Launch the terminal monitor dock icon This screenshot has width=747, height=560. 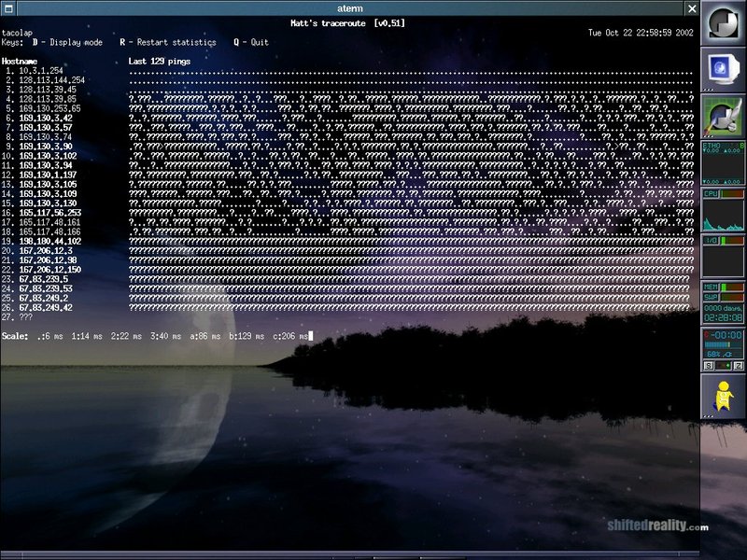[723, 69]
